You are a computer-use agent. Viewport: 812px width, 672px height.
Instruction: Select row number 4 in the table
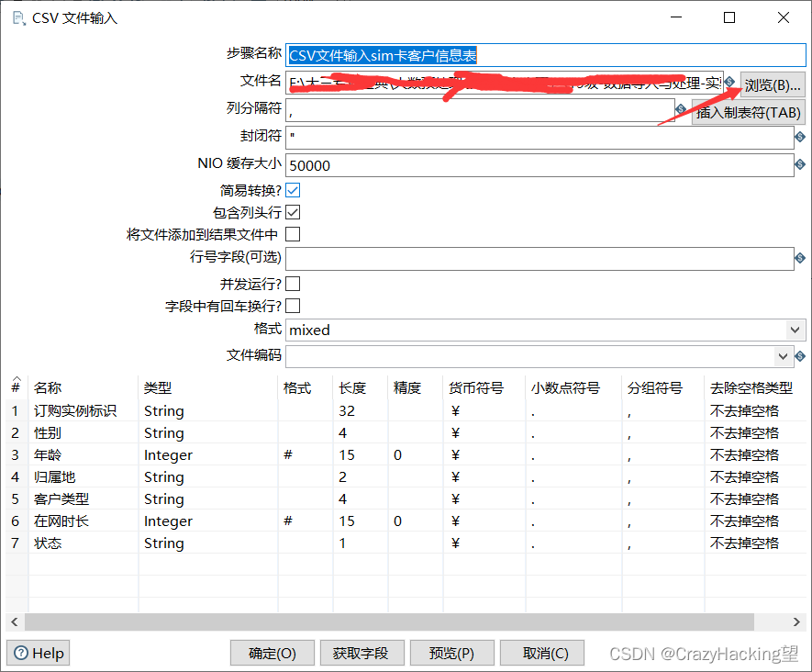16,476
